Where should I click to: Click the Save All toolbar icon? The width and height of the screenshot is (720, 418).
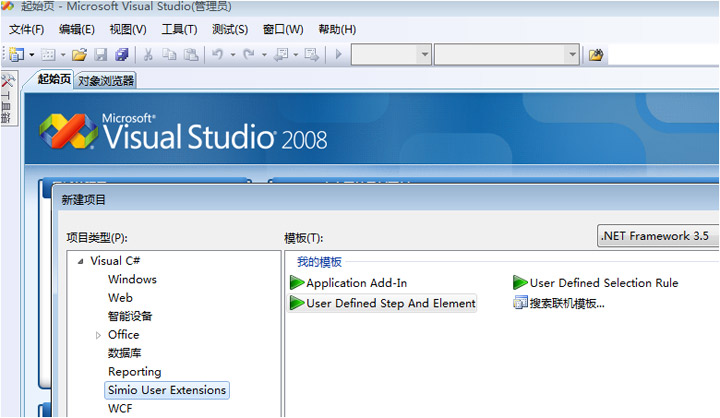(x=122, y=55)
